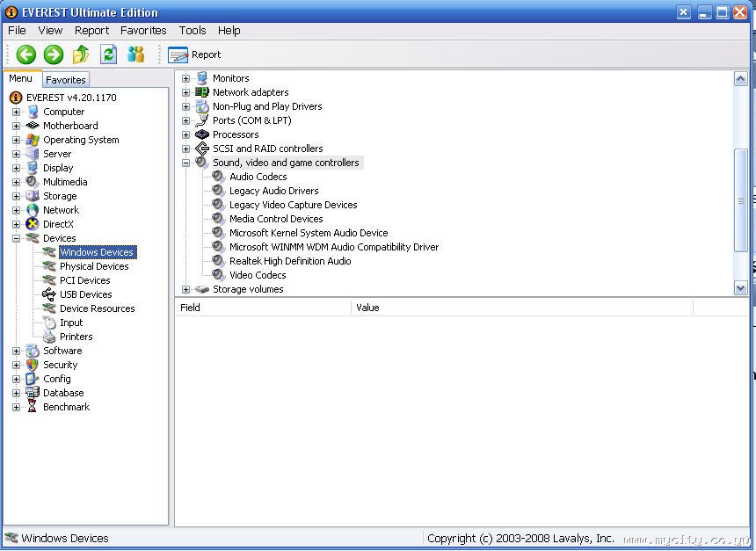
Task: Click the Motherboard icon in menu tree
Action: [x=33, y=126]
